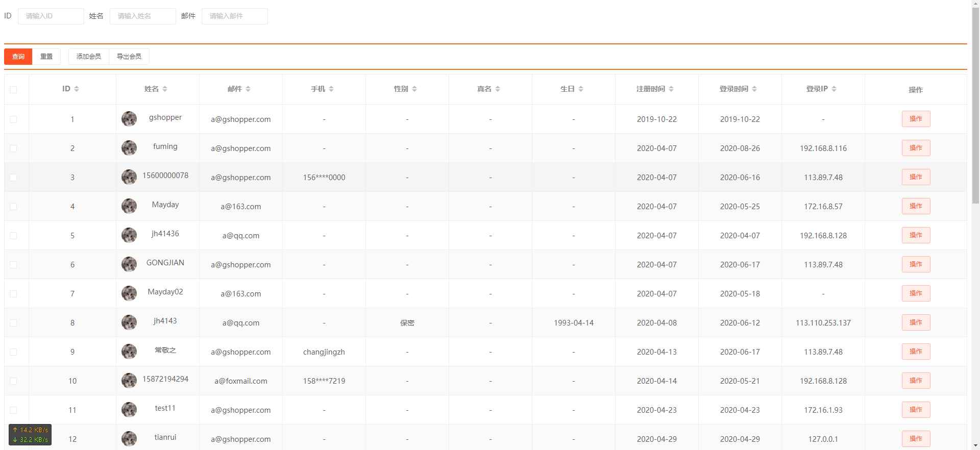Sort by 注册时间 column sort icon

click(671, 89)
